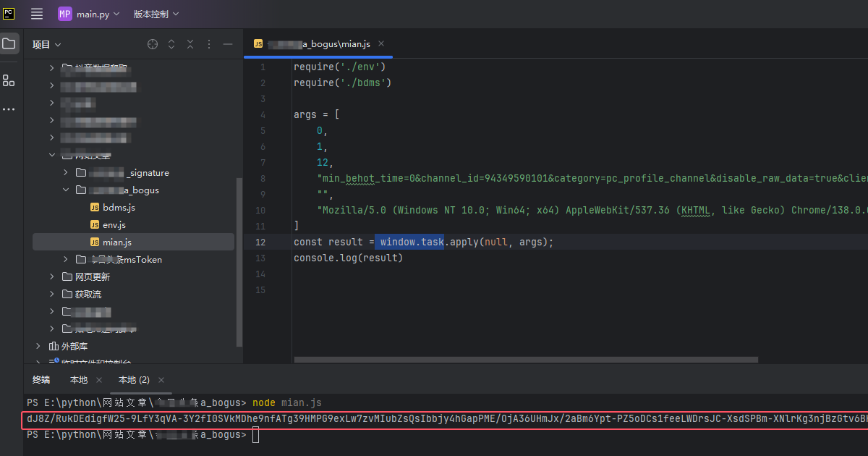Click the Expand All icon in Project panel
This screenshot has width=868, height=456.
click(171, 44)
